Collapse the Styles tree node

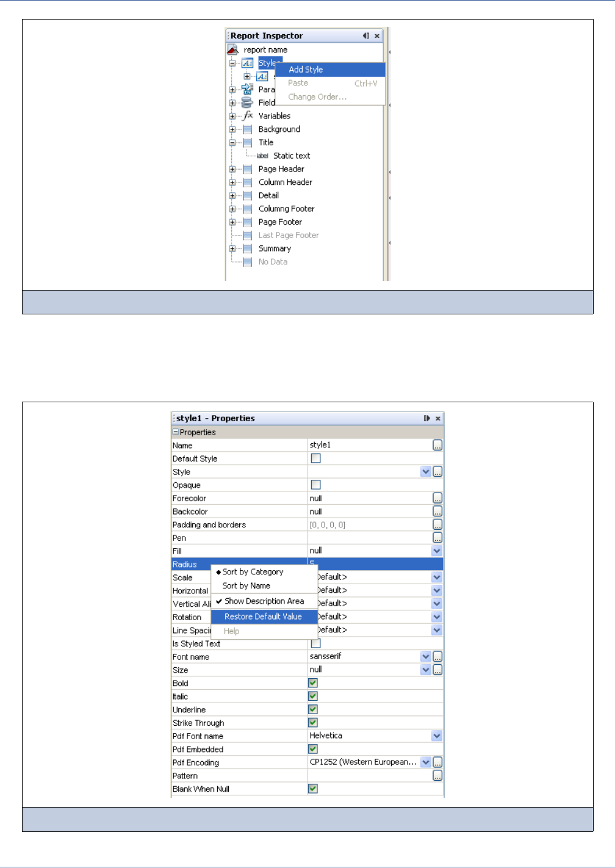coord(232,63)
